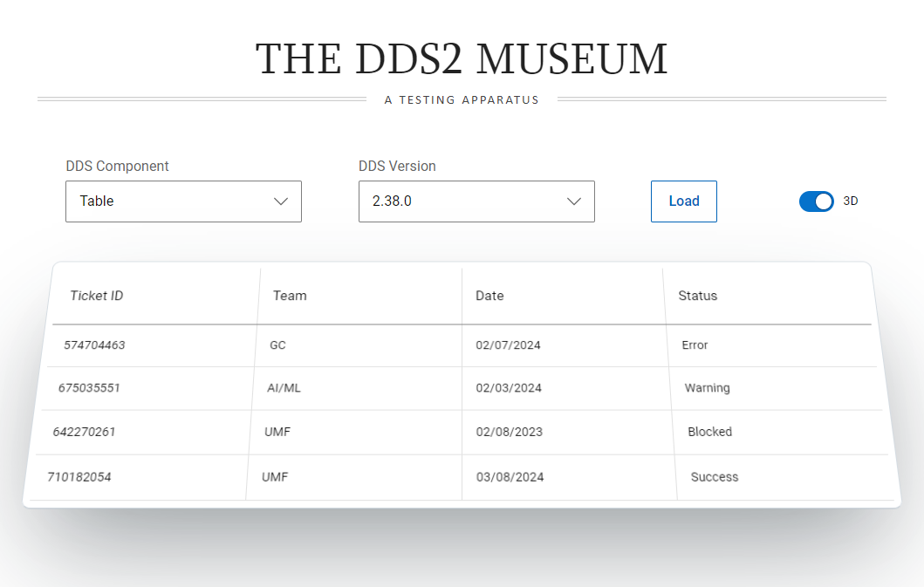Click the chevron on the DDS Version selector

[574, 201]
